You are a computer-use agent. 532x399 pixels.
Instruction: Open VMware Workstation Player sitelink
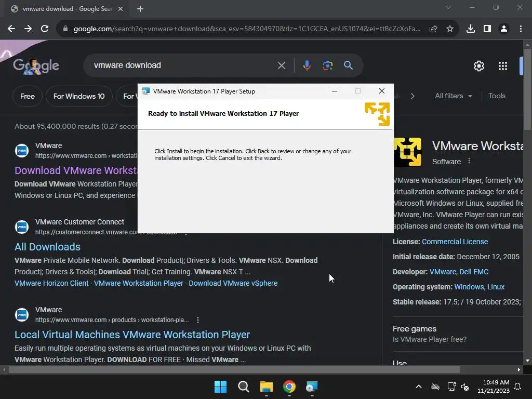pos(138,283)
